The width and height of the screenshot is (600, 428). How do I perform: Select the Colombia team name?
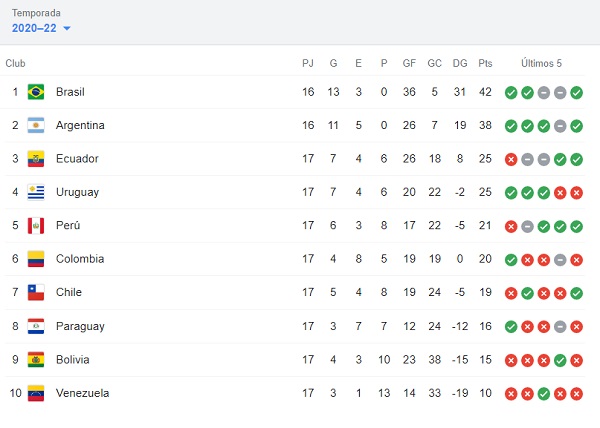(x=80, y=259)
